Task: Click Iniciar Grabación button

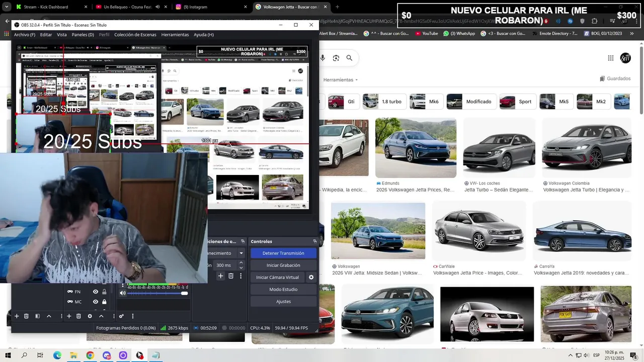Action: point(283,265)
